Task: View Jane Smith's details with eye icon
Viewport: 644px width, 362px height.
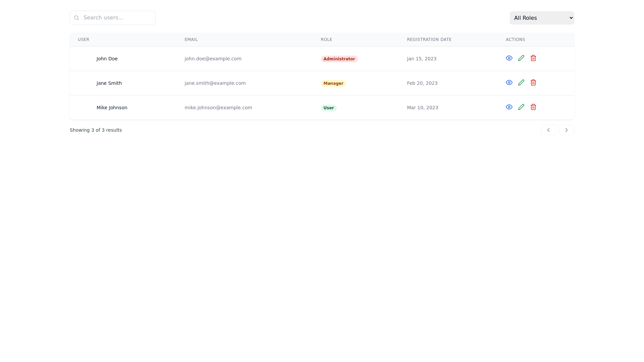Action: point(509,82)
